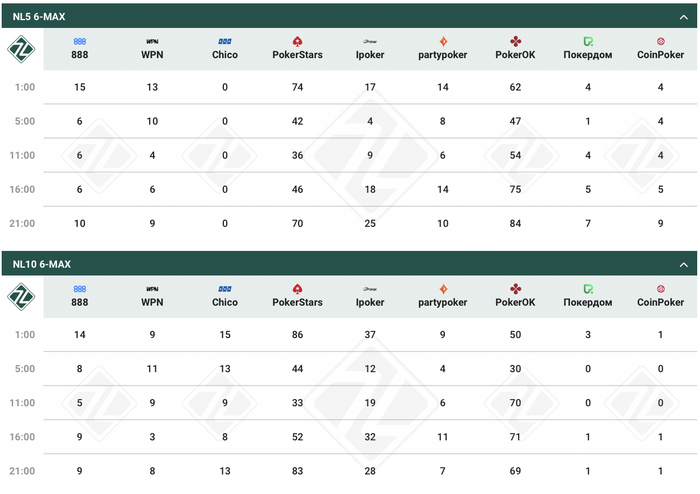
Task: Collapse the NL10 6-MAX section chevron
Action: click(684, 264)
